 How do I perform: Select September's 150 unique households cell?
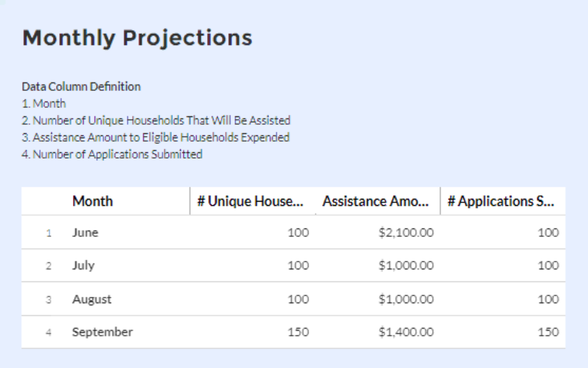[298, 332]
